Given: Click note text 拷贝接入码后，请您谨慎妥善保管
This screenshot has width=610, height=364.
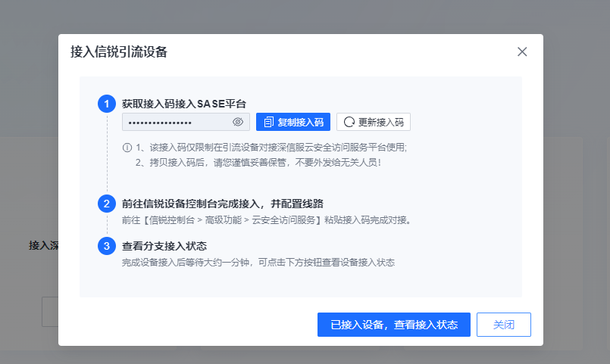Looking at the screenshot, I should [218, 163].
